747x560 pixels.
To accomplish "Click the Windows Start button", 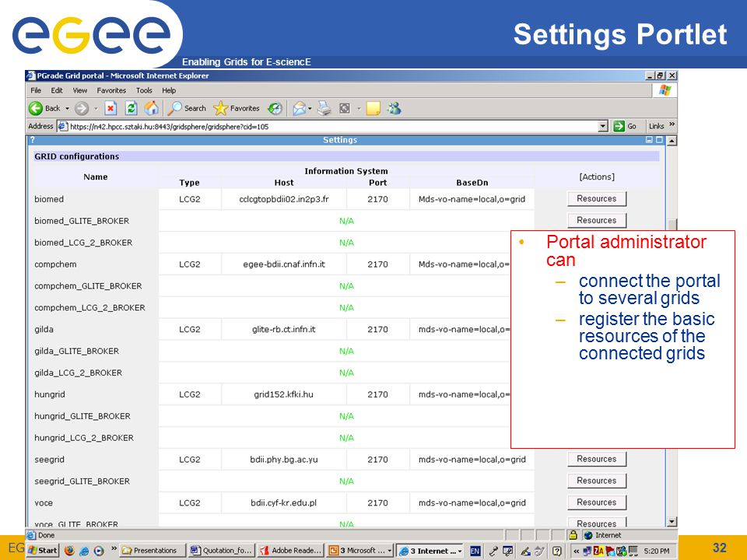I will 43,551.
